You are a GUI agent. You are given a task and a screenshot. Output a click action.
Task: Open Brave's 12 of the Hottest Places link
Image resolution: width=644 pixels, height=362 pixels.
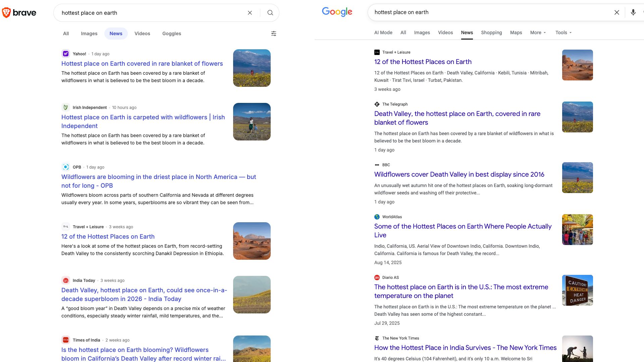coord(108,237)
